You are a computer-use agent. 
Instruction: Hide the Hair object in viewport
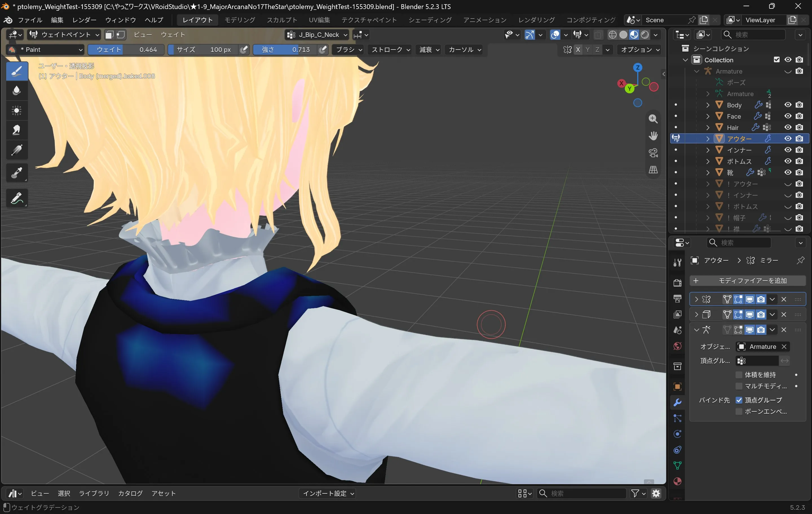788,127
